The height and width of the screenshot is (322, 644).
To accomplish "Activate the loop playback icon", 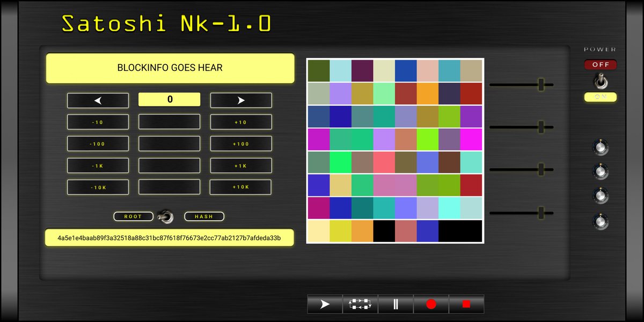I will [x=360, y=304].
